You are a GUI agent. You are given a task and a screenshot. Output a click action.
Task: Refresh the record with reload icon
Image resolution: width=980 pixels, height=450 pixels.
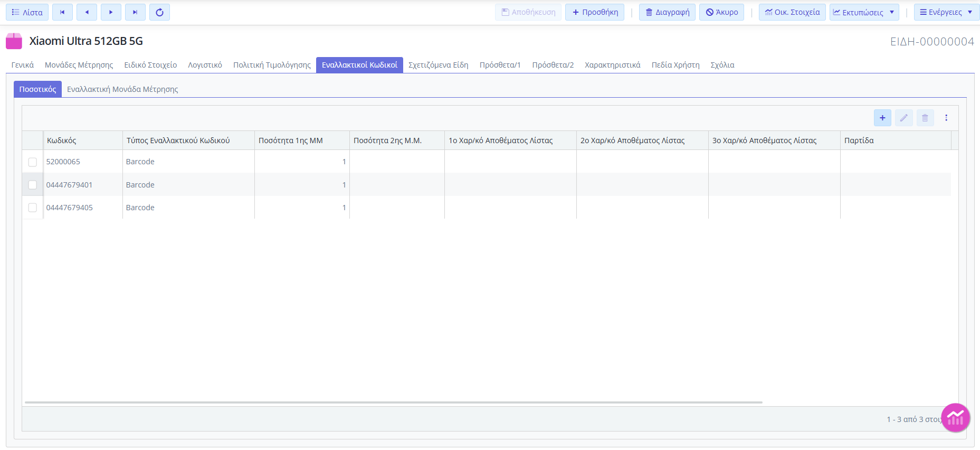[159, 12]
